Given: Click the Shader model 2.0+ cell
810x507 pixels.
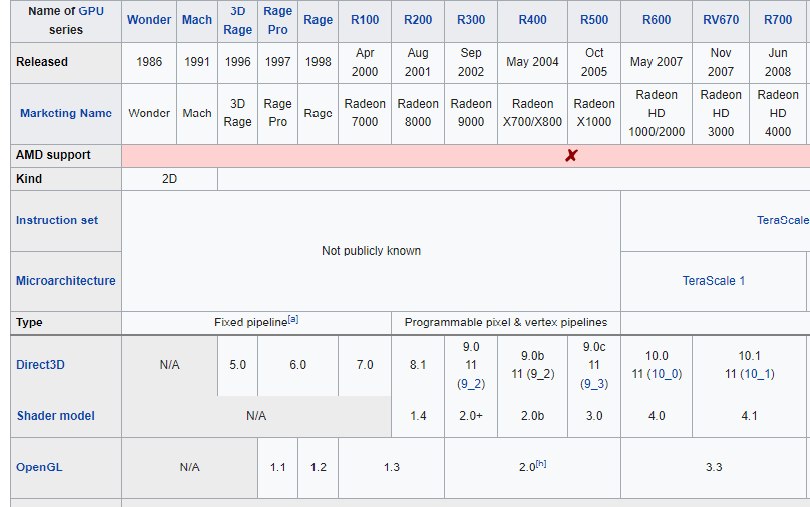Looking at the screenshot, I should (471, 416).
